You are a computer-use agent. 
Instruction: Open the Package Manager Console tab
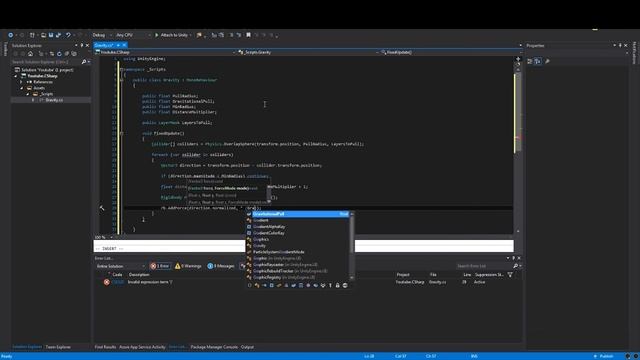214,347
